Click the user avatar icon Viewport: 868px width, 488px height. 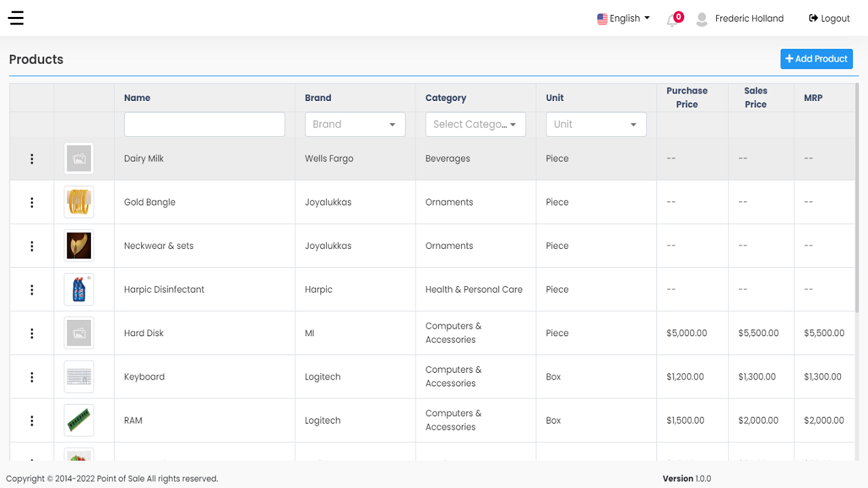(702, 19)
